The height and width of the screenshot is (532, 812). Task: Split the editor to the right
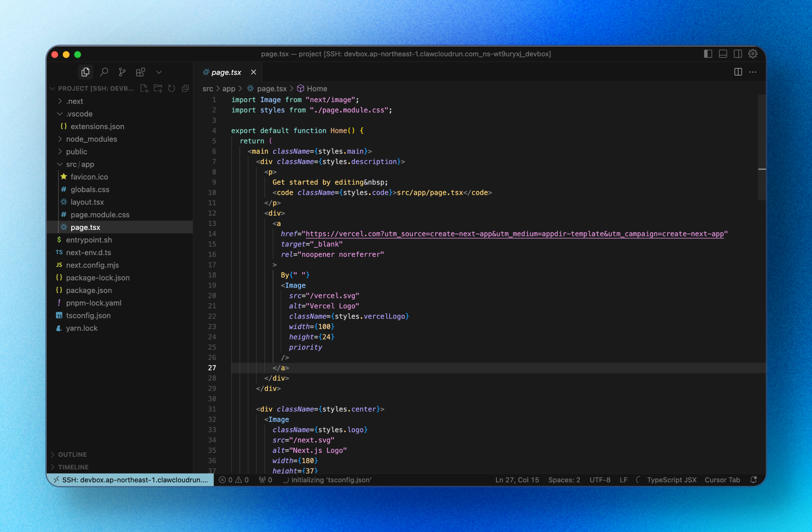tap(738, 72)
